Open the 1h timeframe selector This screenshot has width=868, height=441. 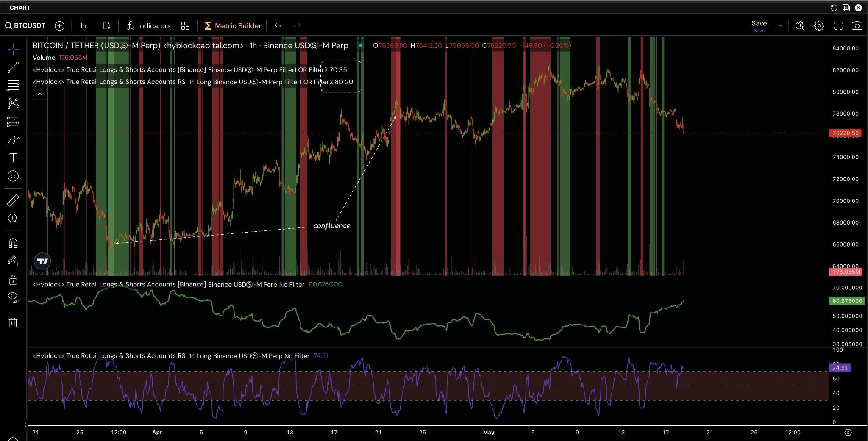[x=83, y=26]
